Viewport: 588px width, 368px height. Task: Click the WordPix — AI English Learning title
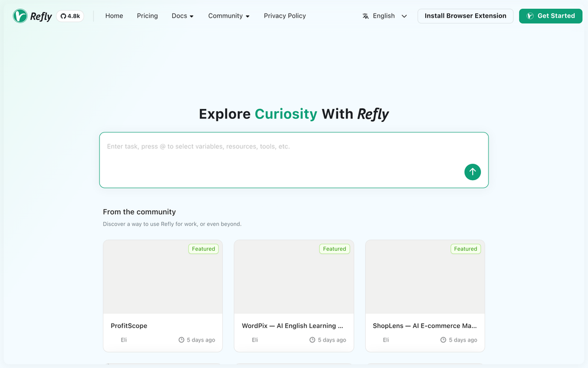292,326
